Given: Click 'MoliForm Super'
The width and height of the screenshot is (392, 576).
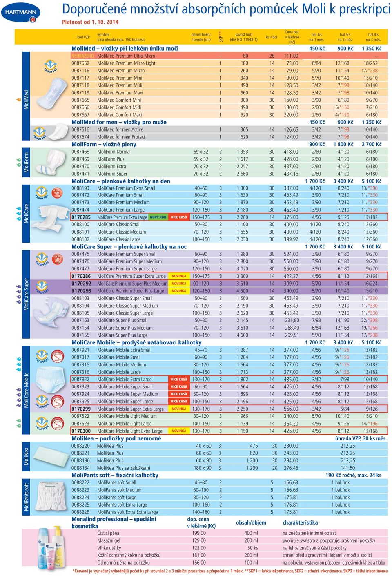Looking at the screenshot, I should click(112, 174).
